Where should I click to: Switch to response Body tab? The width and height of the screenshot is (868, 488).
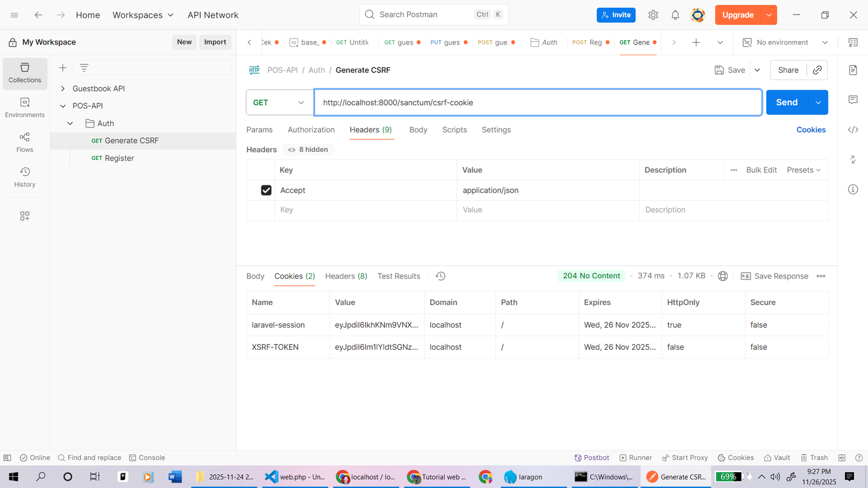pos(255,276)
